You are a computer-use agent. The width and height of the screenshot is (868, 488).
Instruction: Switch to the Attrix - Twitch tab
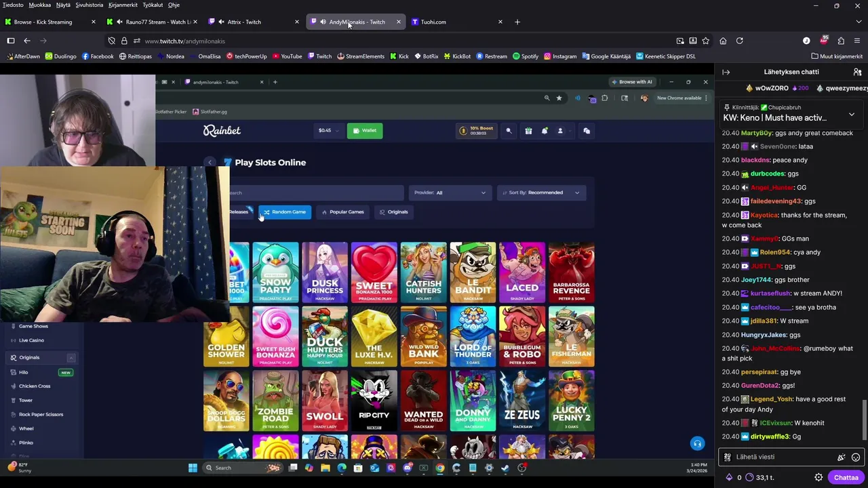(x=254, y=22)
